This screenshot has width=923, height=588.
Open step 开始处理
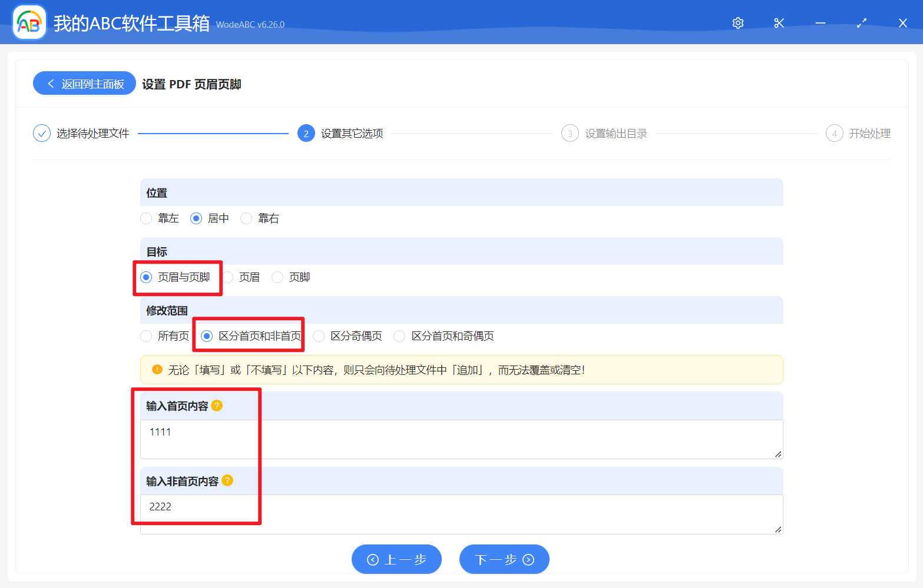tap(869, 134)
